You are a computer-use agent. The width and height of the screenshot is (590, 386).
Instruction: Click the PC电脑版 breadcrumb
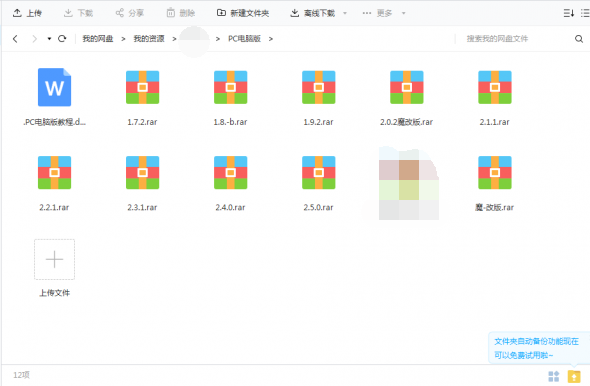245,38
